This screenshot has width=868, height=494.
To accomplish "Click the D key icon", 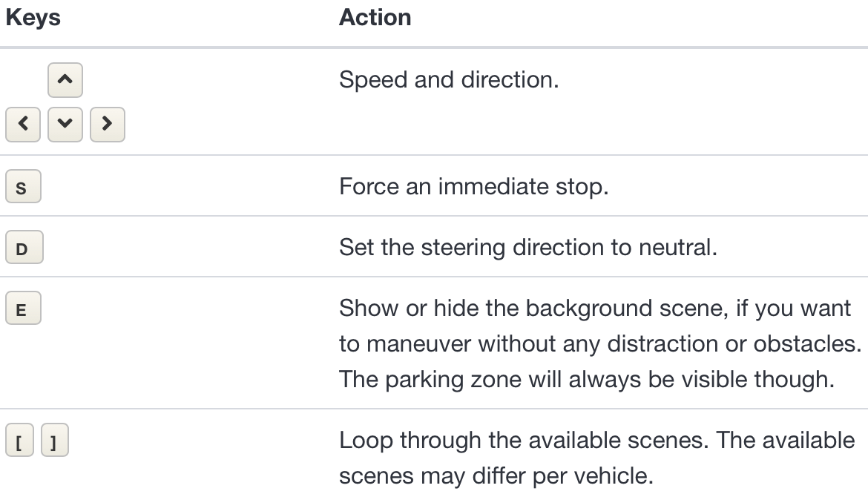I will coord(24,247).
